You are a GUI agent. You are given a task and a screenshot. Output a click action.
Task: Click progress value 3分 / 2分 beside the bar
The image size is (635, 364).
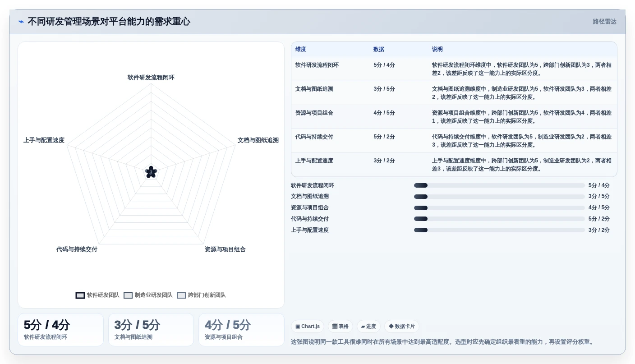pos(599,230)
